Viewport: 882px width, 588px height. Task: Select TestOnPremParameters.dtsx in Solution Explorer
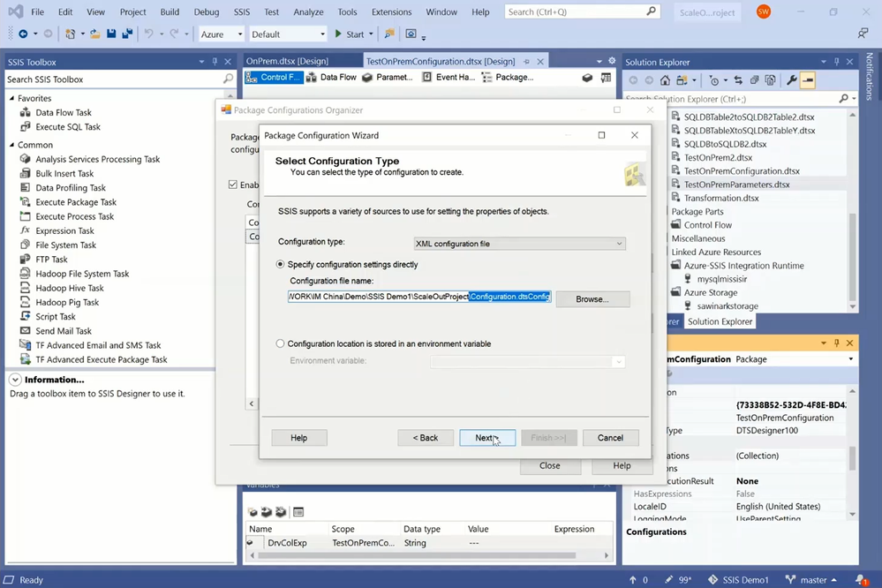pyautogui.click(x=736, y=185)
